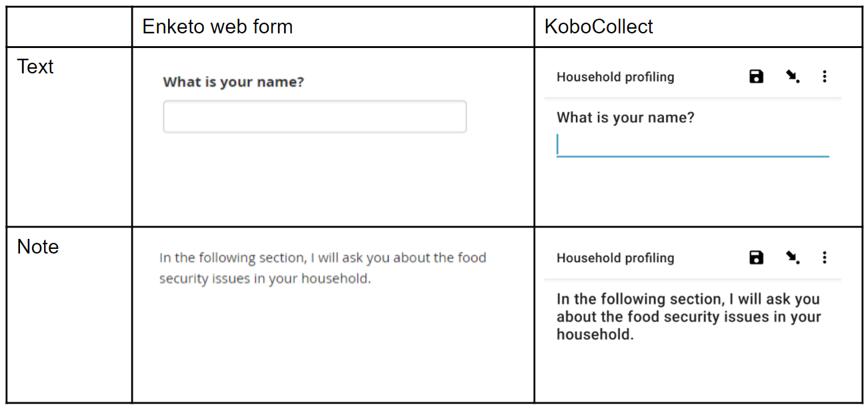Open the three-dot menu in Note row
Viewport: 868px width, 409px height.
tap(825, 258)
